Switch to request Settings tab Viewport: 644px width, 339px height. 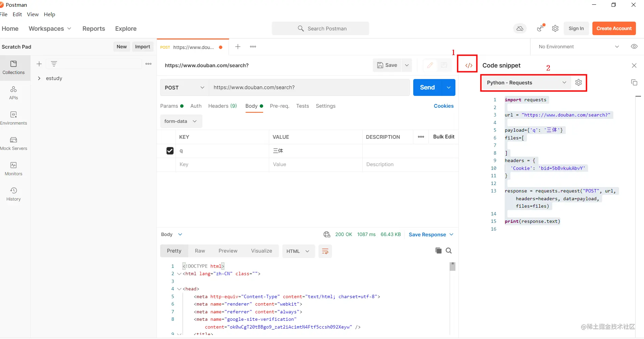(x=326, y=106)
